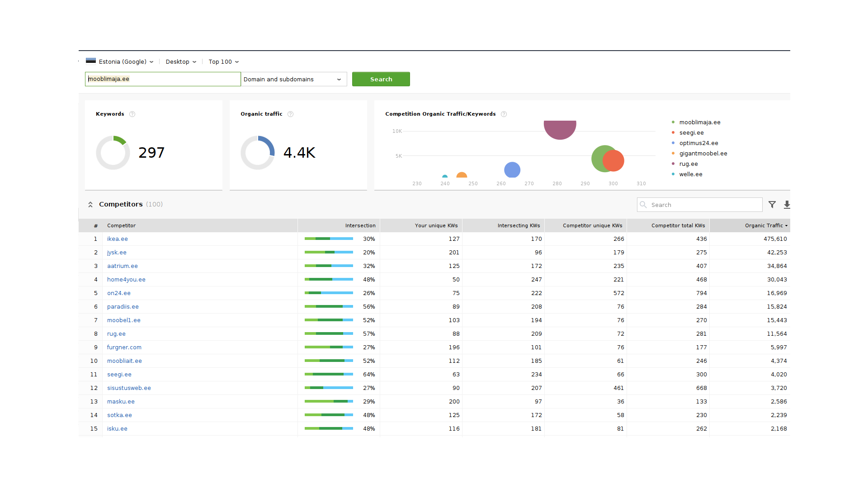Click the Estonia flag icon

point(91,61)
